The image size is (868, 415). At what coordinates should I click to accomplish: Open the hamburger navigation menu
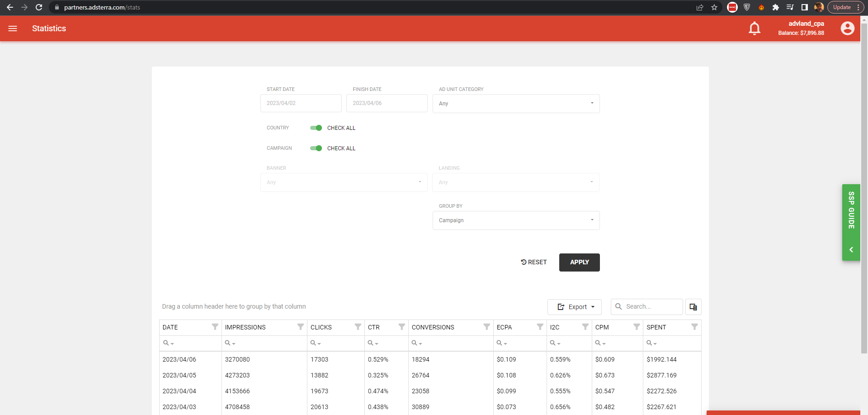click(x=13, y=29)
